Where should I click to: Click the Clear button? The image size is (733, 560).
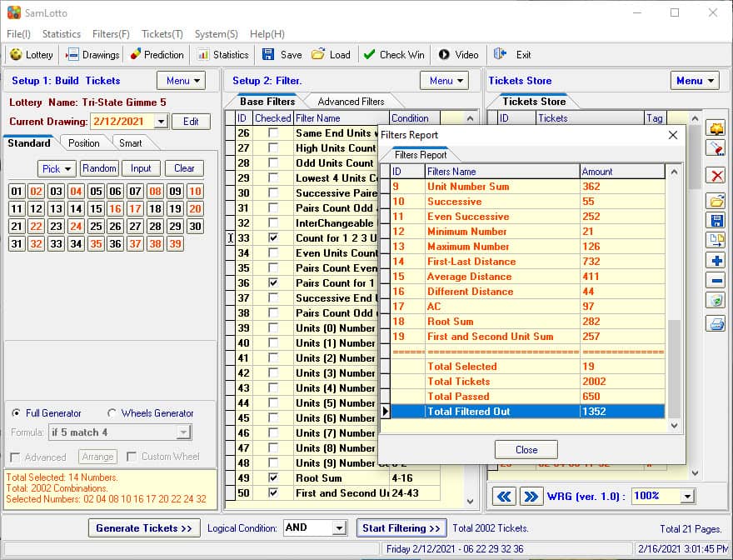pos(184,168)
